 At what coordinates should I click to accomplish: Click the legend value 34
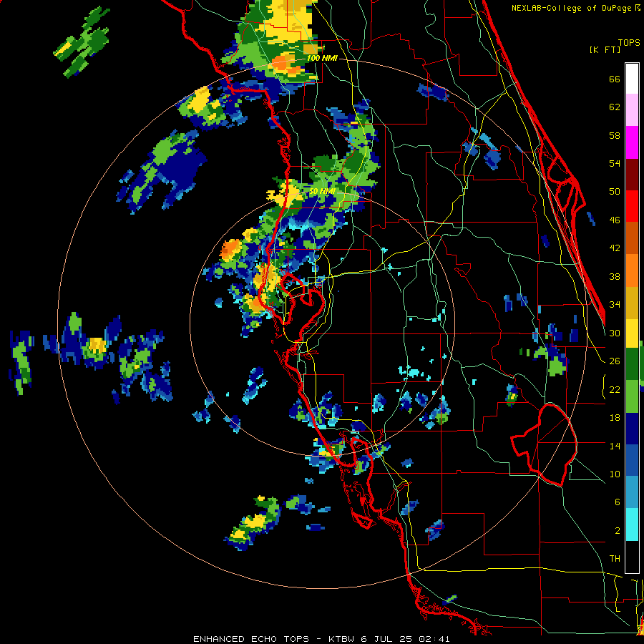point(615,305)
